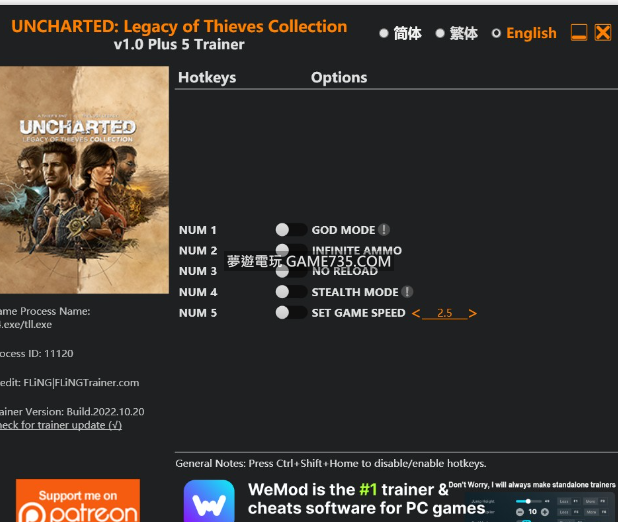Select Traditional Chinese language option
618x522 pixels.
tap(456, 33)
